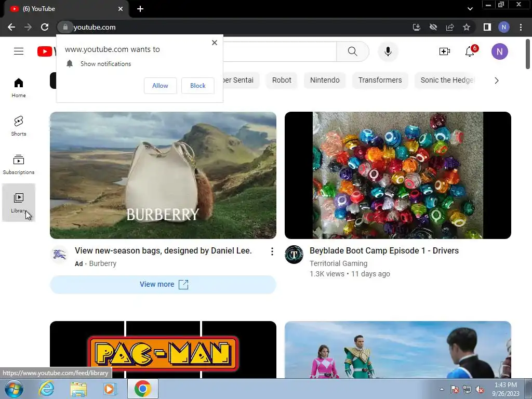Click the Chrome taskbar icon
This screenshot has height=399, width=532.
point(142,389)
